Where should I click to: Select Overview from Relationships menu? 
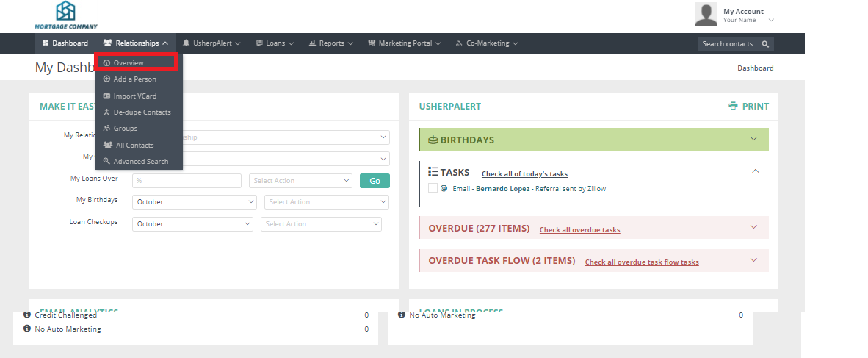pyautogui.click(x=136, y=62)
